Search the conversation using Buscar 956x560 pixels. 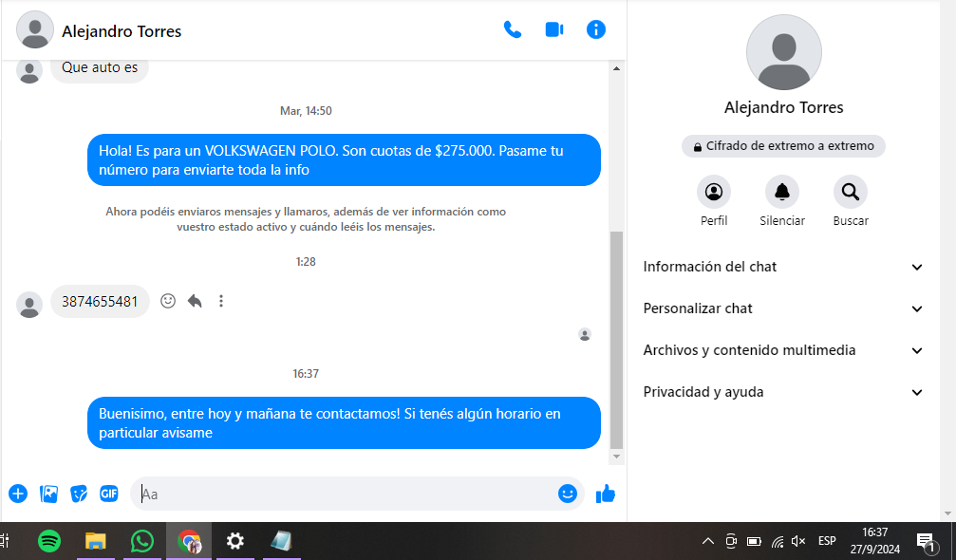(850, 193)
